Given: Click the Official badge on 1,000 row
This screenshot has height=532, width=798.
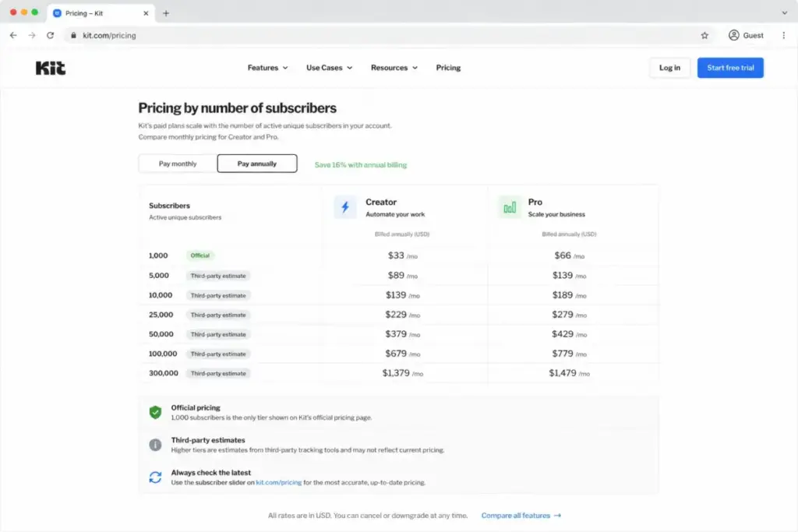Looking at the screenshot, I should [x=200, y=255].
